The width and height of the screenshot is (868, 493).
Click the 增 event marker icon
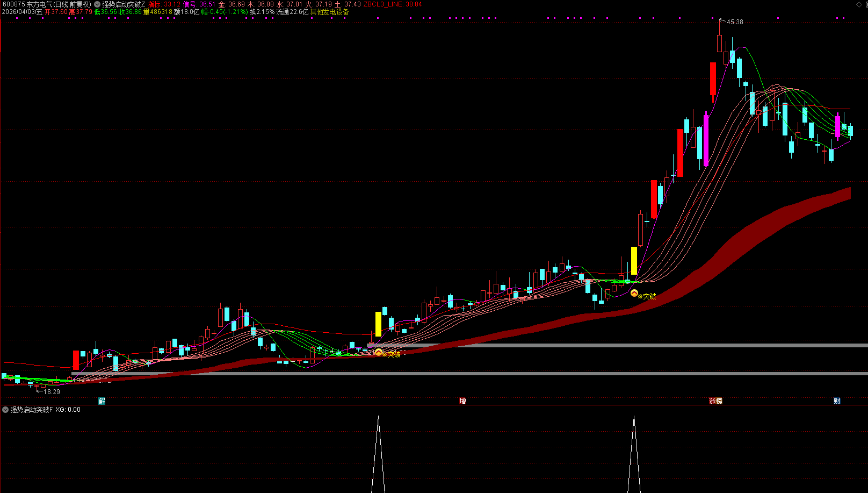(462, 401)
